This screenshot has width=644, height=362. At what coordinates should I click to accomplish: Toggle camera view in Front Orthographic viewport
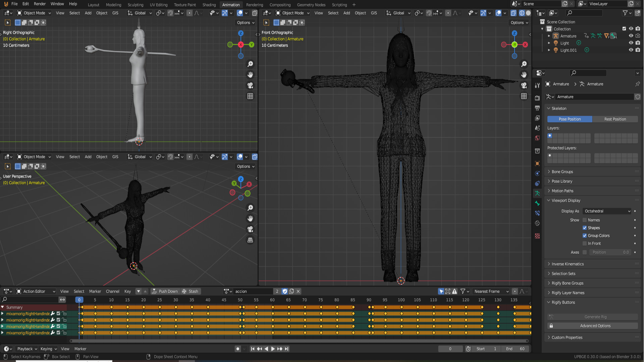524,85
